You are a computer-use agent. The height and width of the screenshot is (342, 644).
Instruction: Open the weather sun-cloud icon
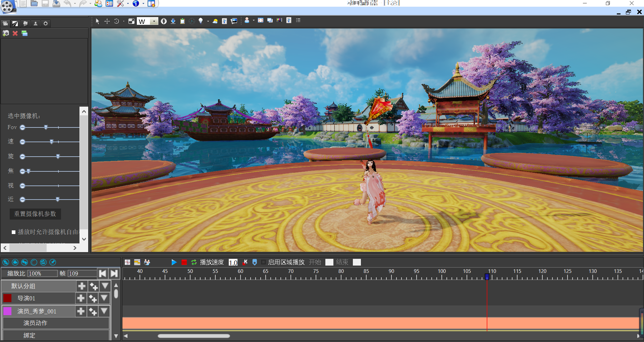(215, 21)
